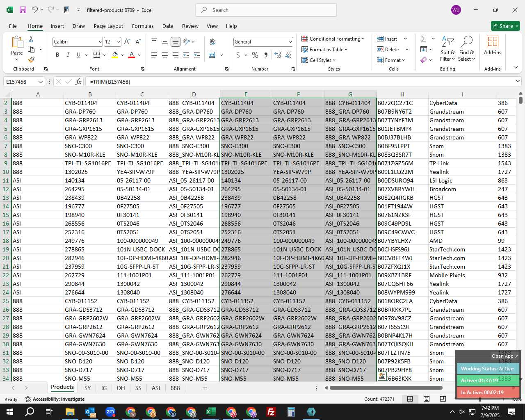The image size is (525, 420).
Task: Open the 888 sheet tab
Action: [175, 388]
